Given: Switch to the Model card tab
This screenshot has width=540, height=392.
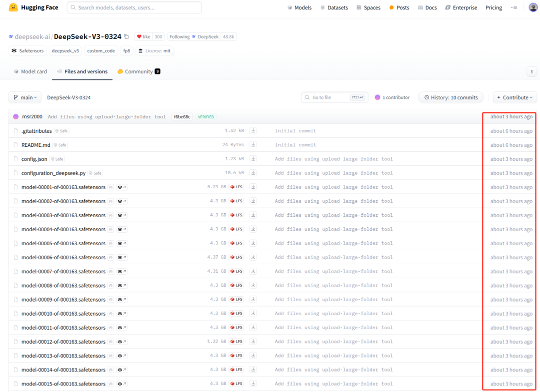Looking at the screenshot, I should click(x=30, y=71).
